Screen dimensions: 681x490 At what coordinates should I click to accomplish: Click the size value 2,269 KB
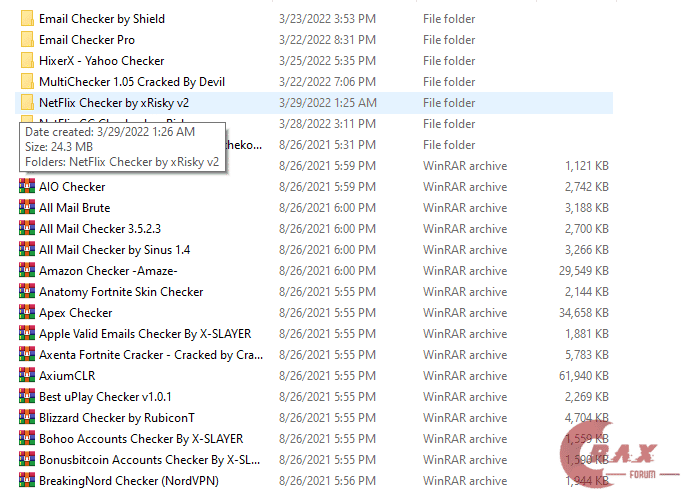coord(587,397)
